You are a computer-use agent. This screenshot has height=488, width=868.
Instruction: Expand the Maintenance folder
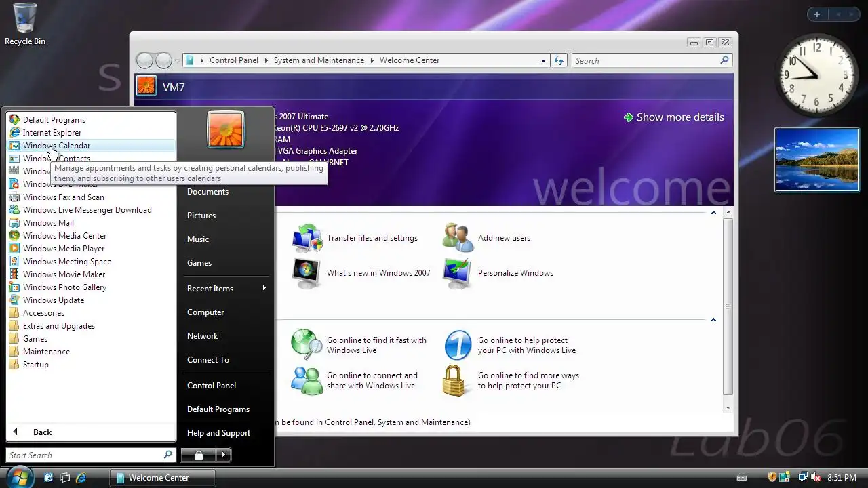pyautogui.click(x=91, y=352)
